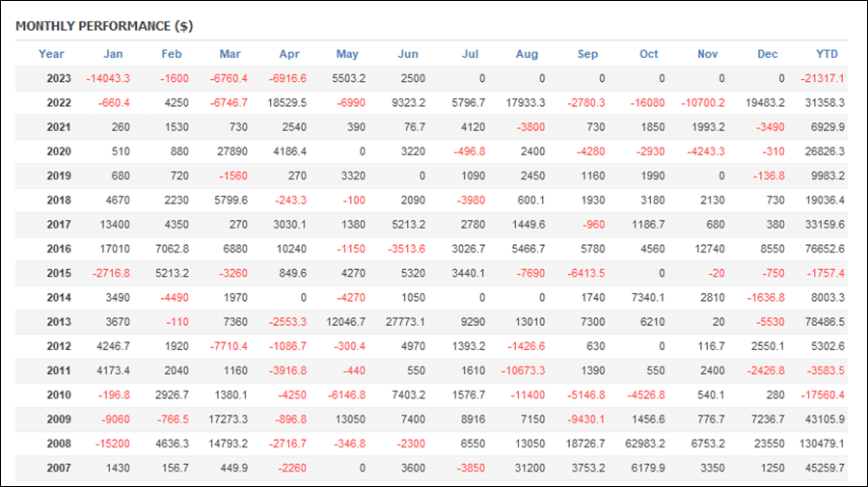Screen dimensions: 868x487
Task: Select the 2011 August value -10673.3
Action: 523,370
